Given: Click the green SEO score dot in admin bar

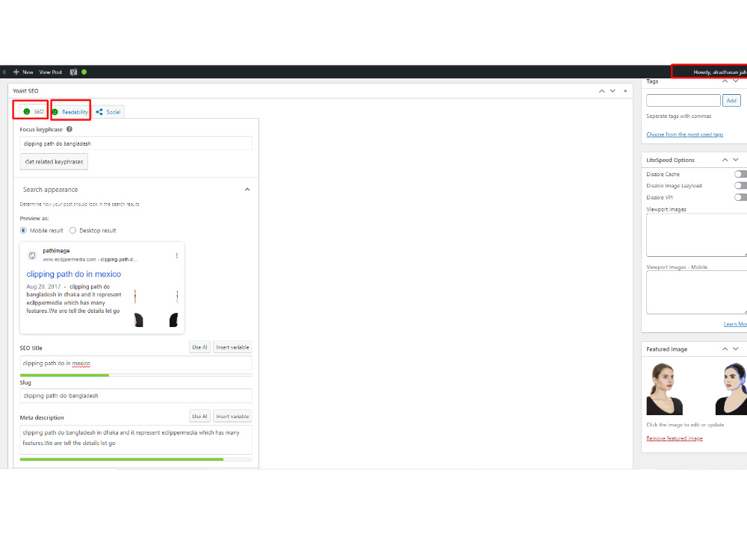Looking at the screenshot, I should coord(84,72).
